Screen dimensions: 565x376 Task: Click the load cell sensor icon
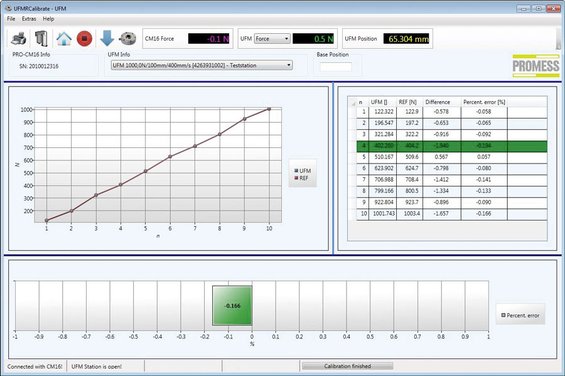128,39
